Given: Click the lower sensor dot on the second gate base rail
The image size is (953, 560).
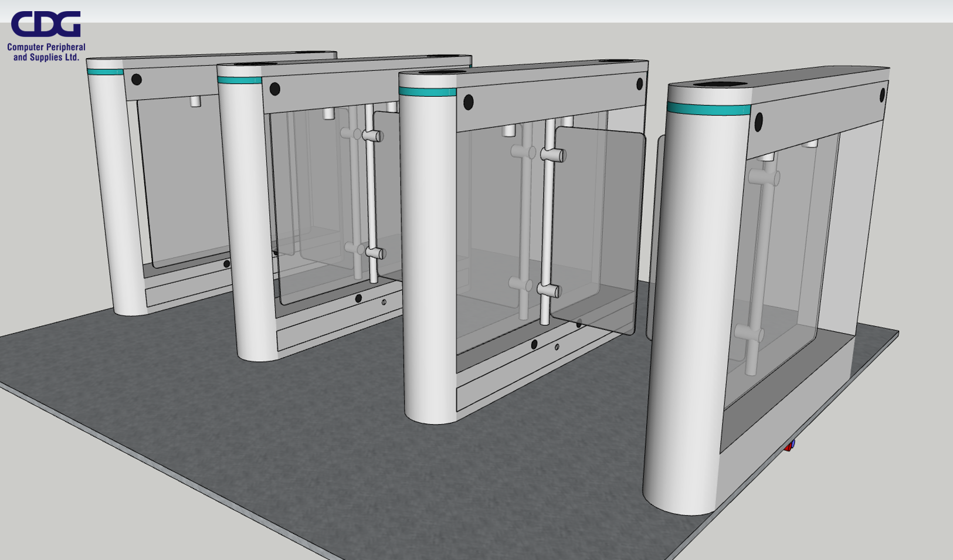Looking at the screenshot, I should coord(358,298).
